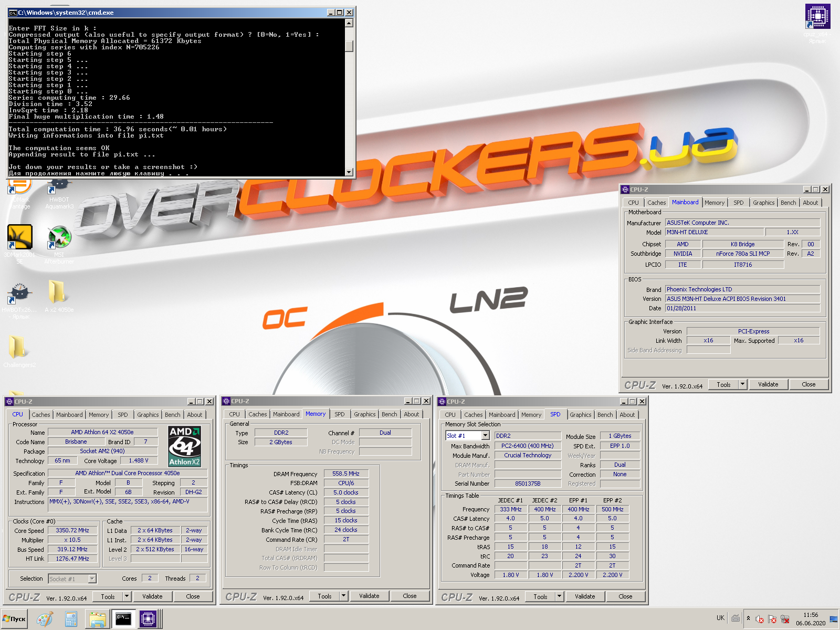840x630 pixels.
Task: Click title bar icon of CPU-Z SPD window
Action: click(x=442, y=402)
